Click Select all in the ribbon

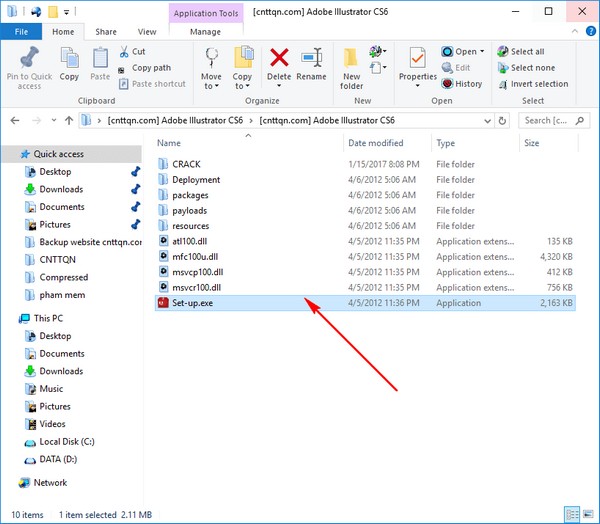click(527, 51)
